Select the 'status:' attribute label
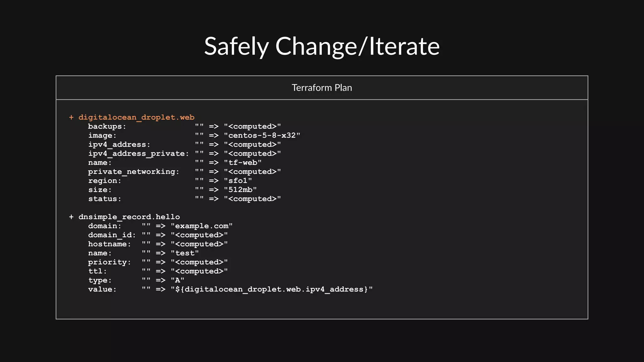644x362 pixels. pos(105,199)
